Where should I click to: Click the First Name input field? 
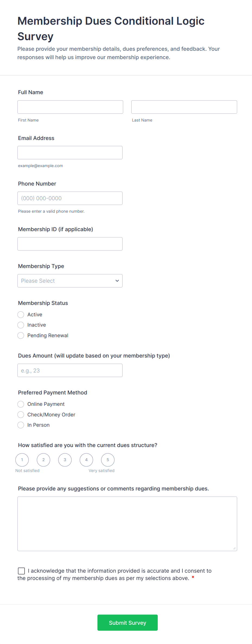point(70,107)
